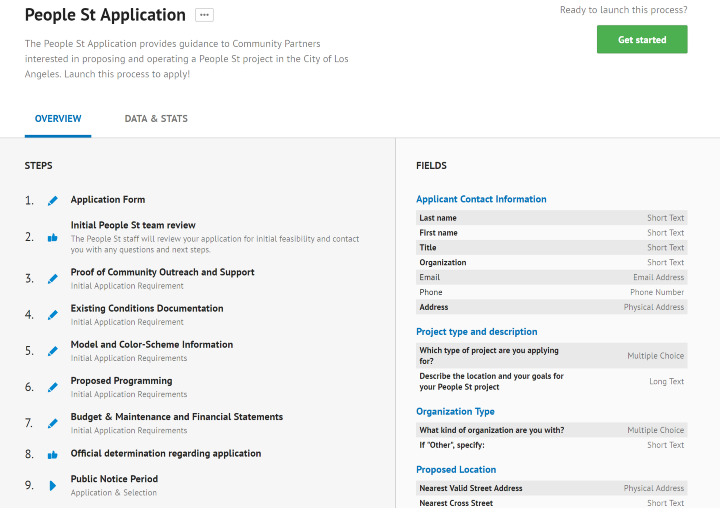
Task: Click the Applicant Contact Information section heading
Action: pyautogui.click(x=481, y=199)
